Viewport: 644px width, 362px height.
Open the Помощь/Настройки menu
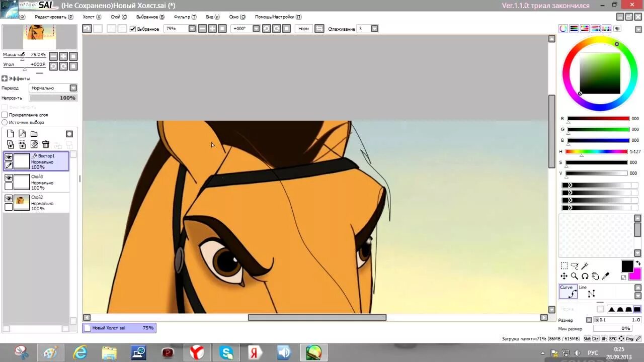click(x=278, y=17)
